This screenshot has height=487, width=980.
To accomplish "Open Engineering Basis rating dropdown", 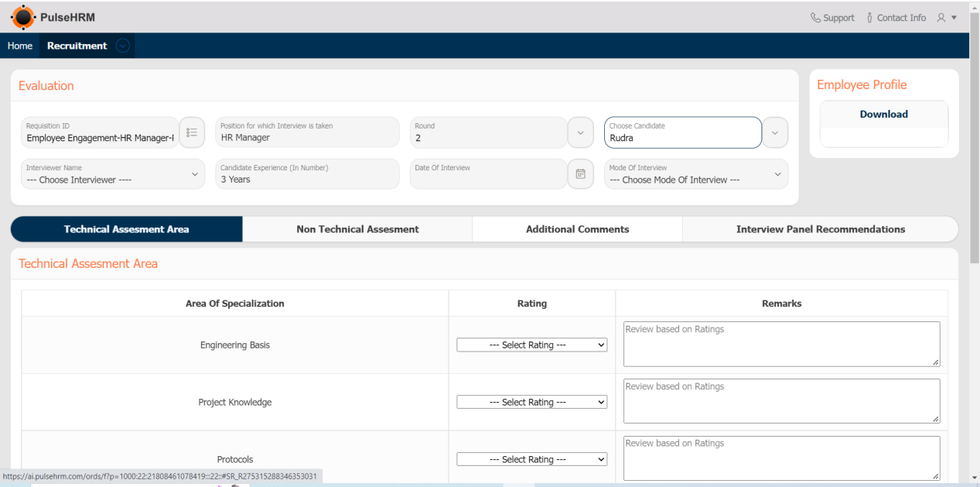I will click(532, 345).
